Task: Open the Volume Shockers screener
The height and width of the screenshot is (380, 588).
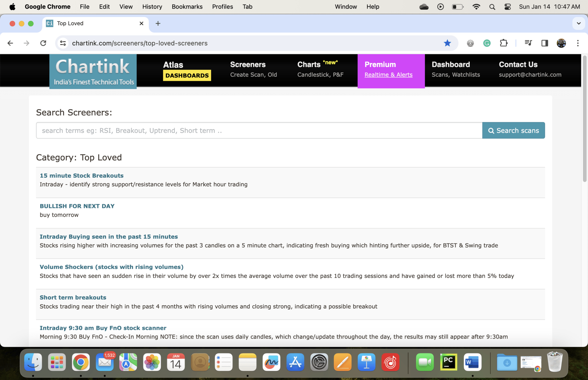Action: click(x=111, y=267)
